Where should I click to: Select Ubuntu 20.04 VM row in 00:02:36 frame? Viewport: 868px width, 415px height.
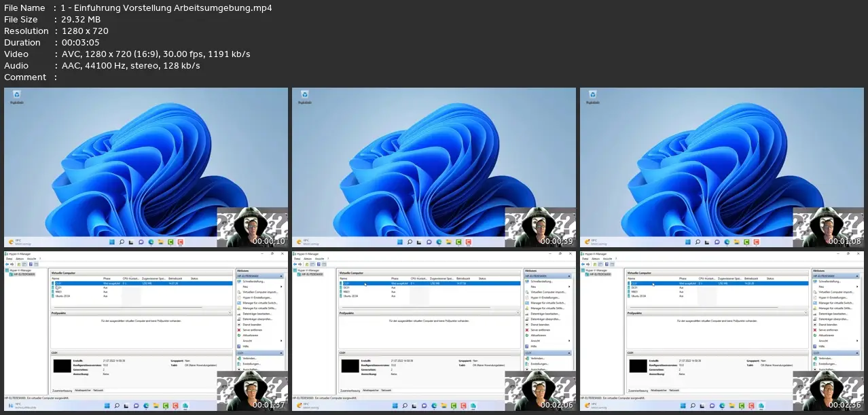718,296
